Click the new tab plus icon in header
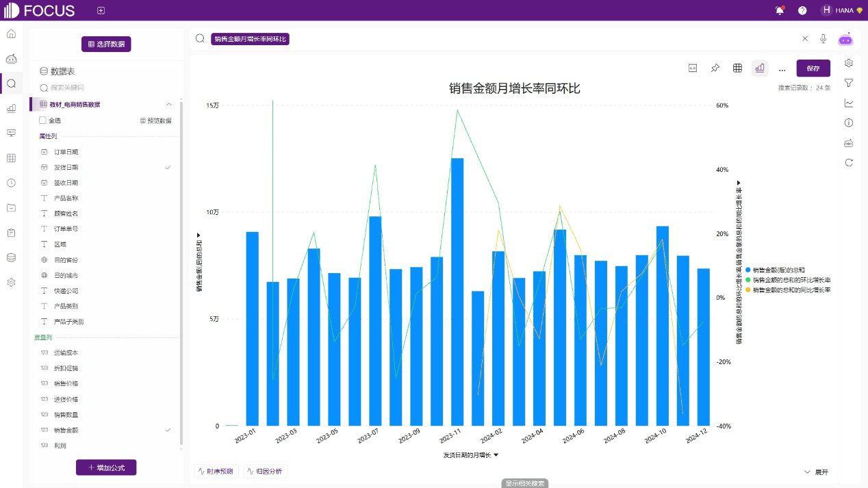 pyautogui.click(x=101, y=10)
